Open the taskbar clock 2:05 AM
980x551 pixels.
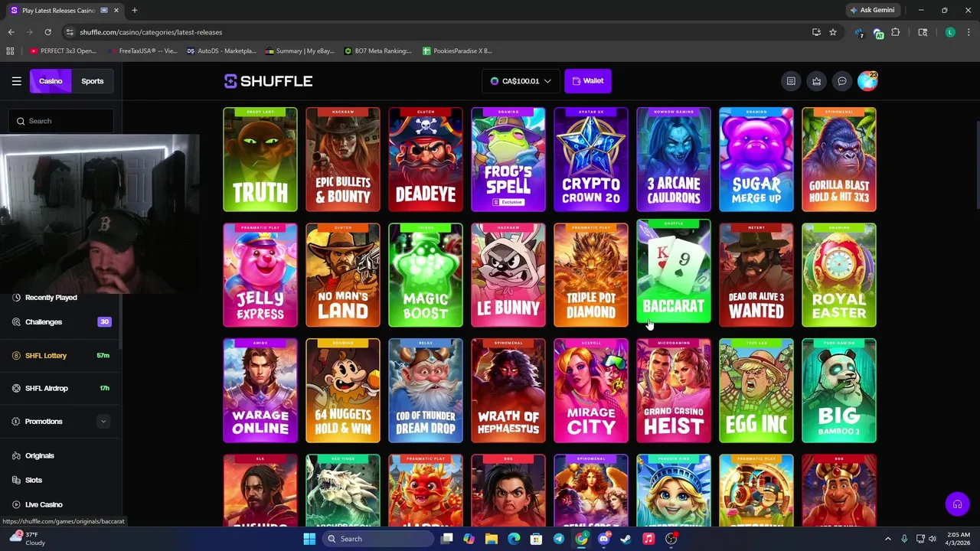(x=958, y=539)
